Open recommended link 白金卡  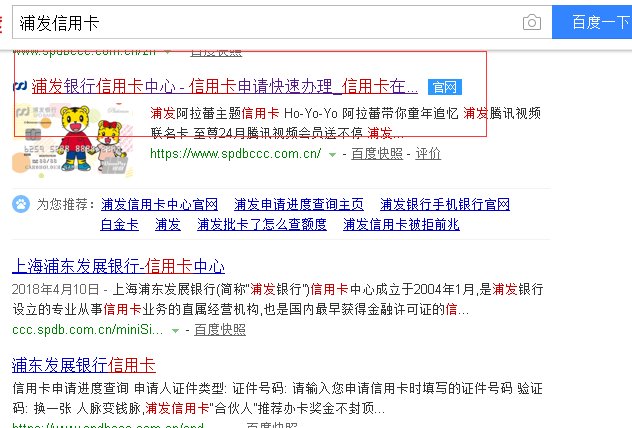[120, 224]
